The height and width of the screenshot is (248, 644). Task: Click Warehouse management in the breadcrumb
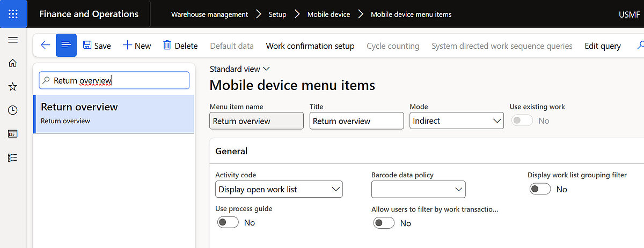click(209, 14)
